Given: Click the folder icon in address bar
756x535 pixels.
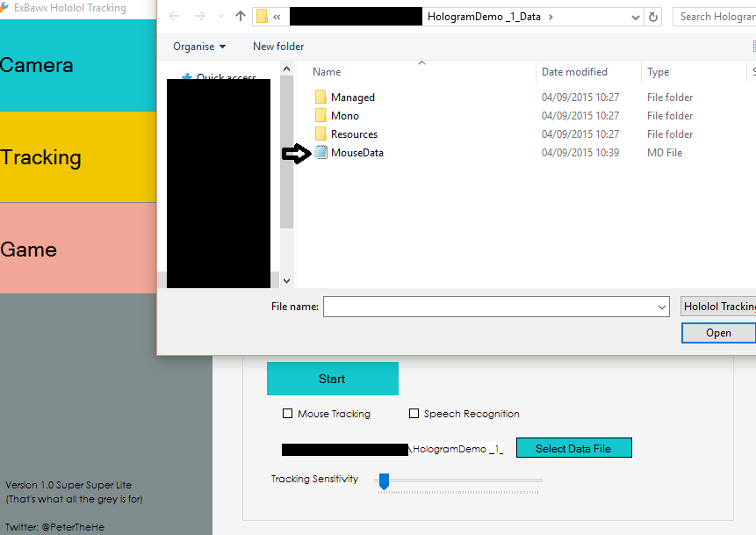Looking at the screenshot, I should (262, 17).
